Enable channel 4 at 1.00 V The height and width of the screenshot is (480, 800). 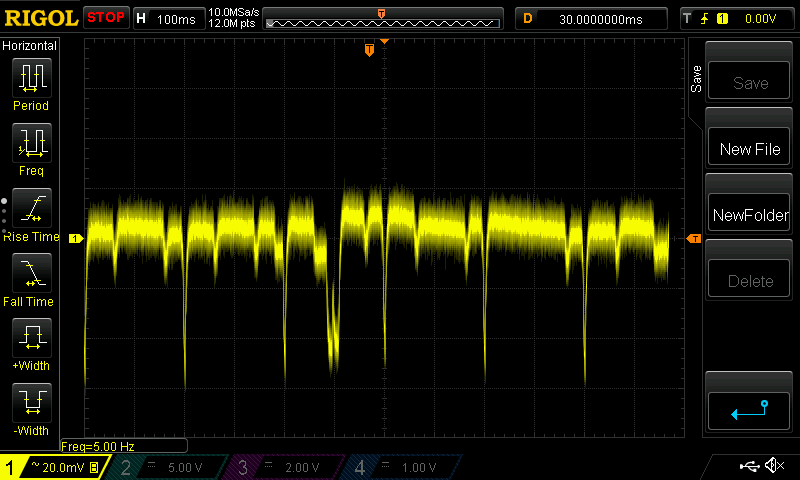[x=400, y=467]
